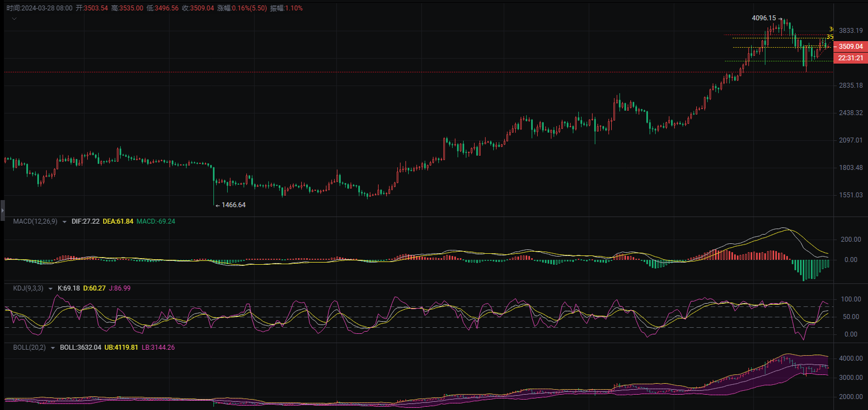The image size is (868, 410).
Task: Click the 2438.32 price axis label
Action: (x=850, y=113)
